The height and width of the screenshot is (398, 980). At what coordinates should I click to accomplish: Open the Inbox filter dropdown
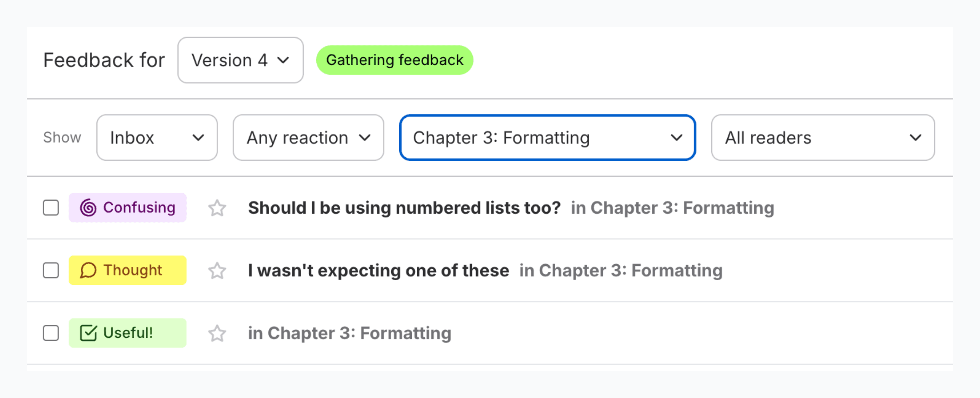156,138
